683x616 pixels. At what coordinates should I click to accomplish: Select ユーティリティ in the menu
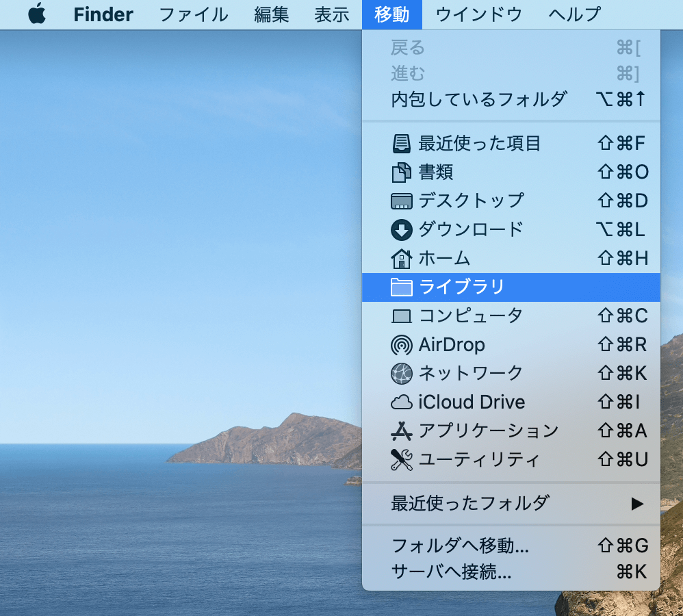click(511, 459)
